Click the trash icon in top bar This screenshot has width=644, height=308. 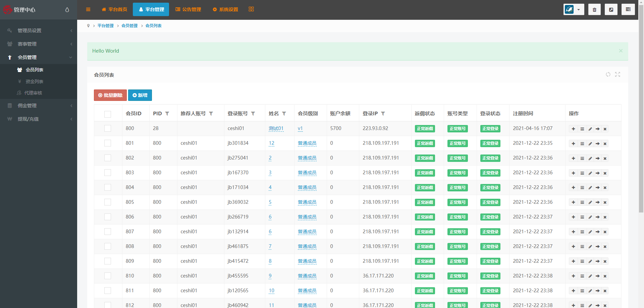pos(594,9)
